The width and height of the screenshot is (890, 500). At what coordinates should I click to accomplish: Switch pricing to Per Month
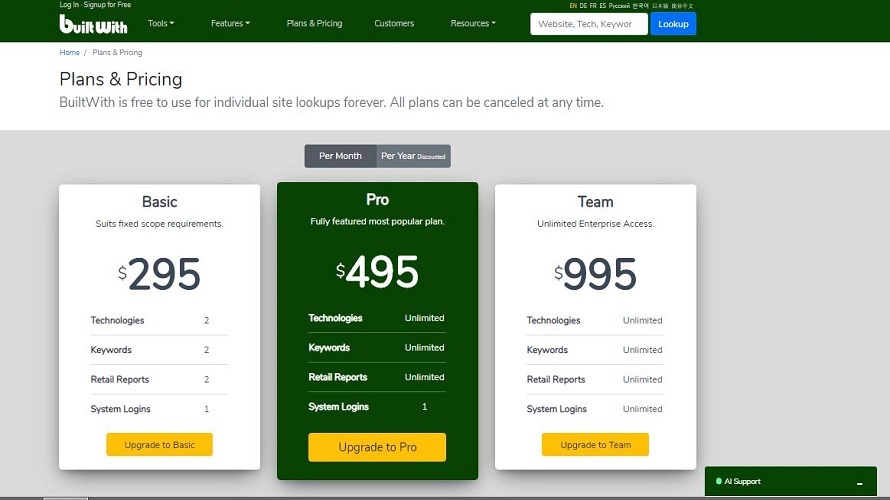340,156
